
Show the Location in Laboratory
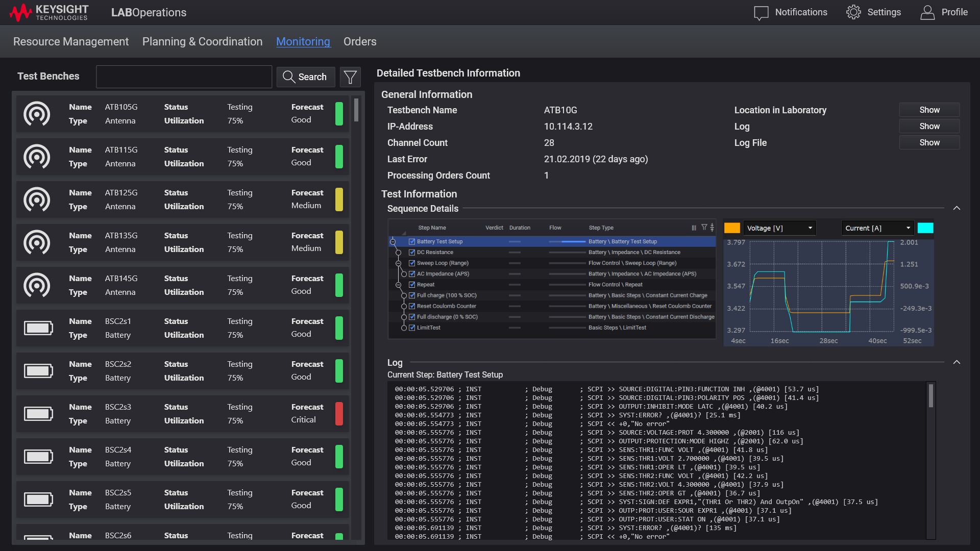(x=929, y=110)
